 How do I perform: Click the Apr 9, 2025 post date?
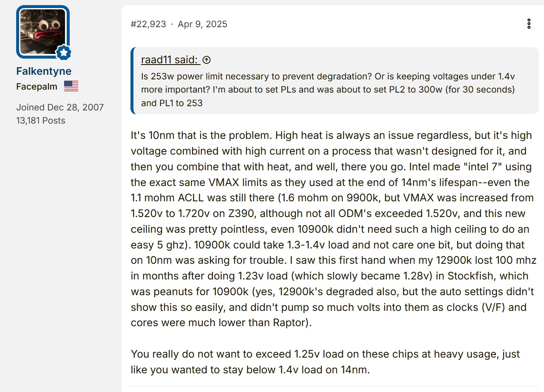pos(202,24)
